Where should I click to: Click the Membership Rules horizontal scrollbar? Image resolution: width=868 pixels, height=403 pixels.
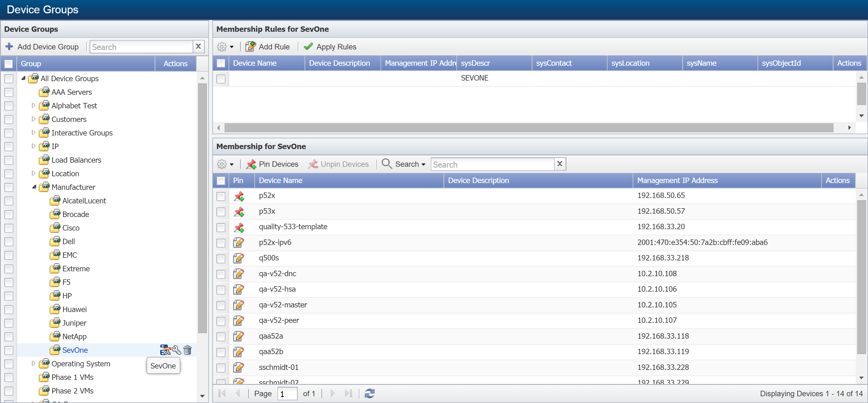528,127
